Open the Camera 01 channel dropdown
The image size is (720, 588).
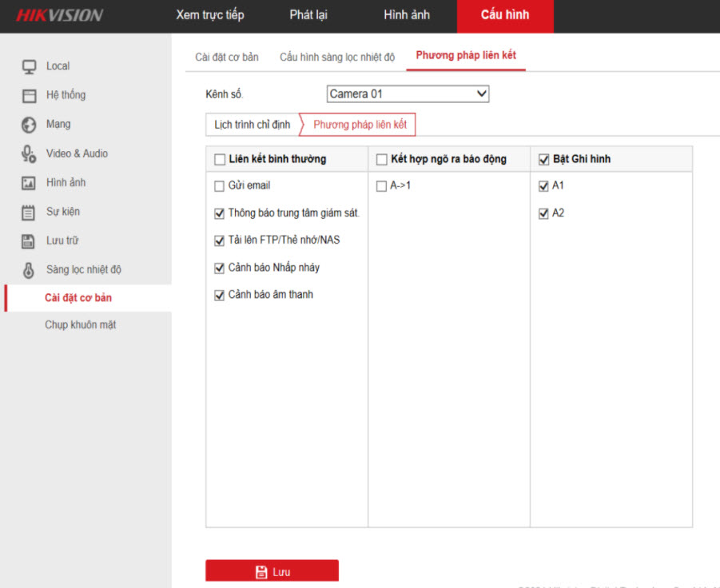(x=408, y=94)
